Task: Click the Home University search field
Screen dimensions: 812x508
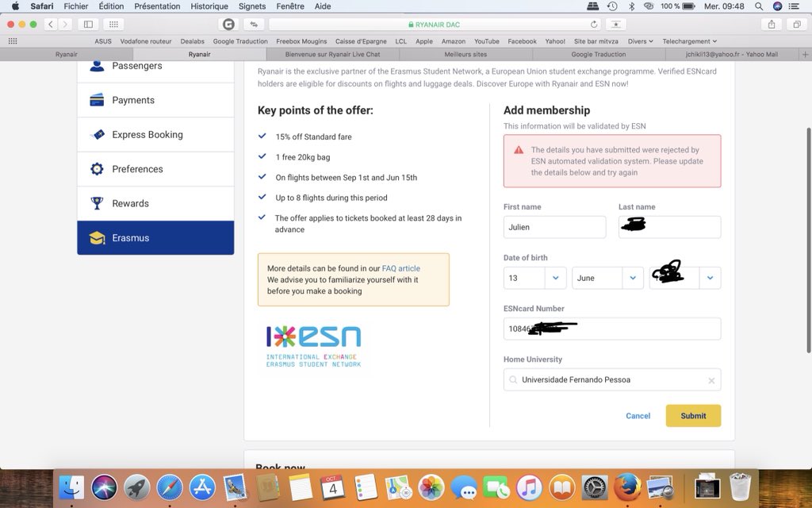Action: tap(612, 379)
